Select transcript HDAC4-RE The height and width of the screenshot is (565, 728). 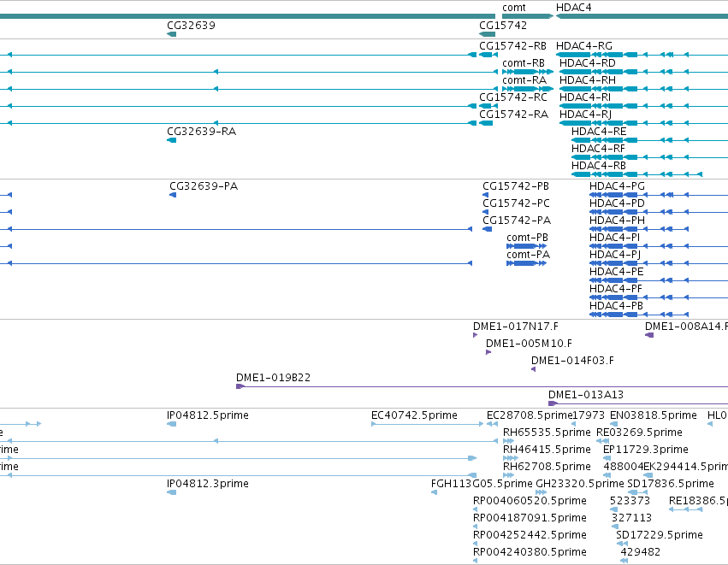coord(599,132)
